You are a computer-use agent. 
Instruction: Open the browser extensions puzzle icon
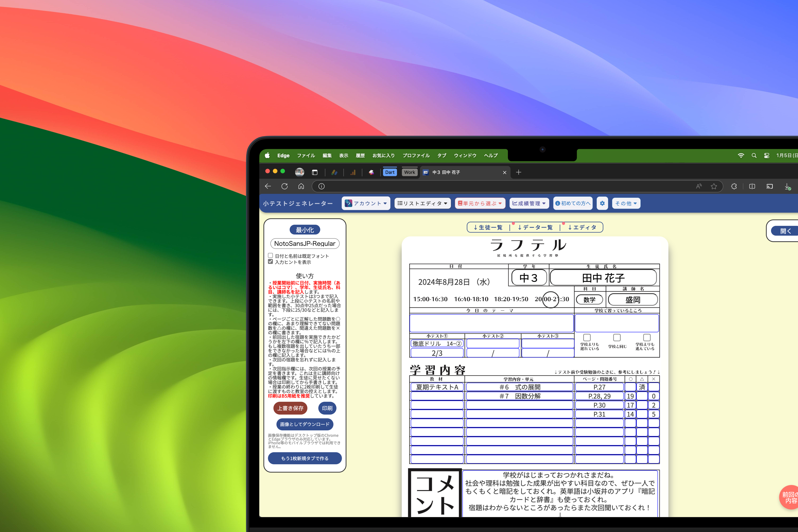tap(734, 186)
